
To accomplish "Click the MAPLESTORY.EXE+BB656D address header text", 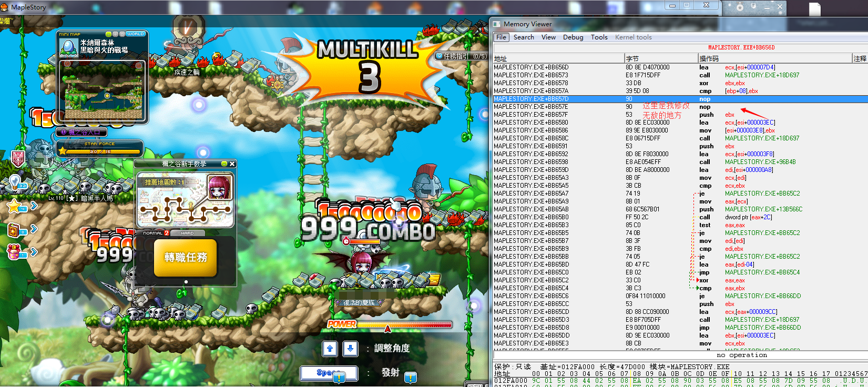I will pyautogui.click(x=741, y=47).
